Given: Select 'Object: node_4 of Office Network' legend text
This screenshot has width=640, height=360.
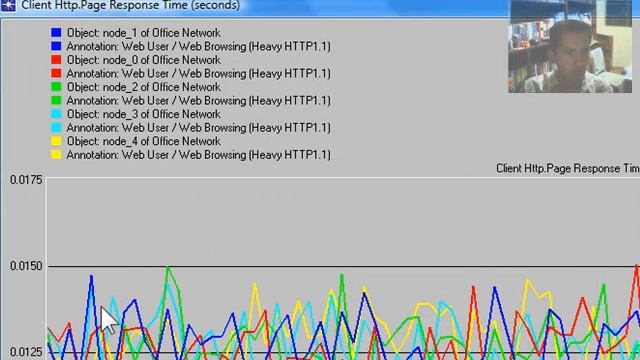Looking at the screenshot, I should coord(144,141).
